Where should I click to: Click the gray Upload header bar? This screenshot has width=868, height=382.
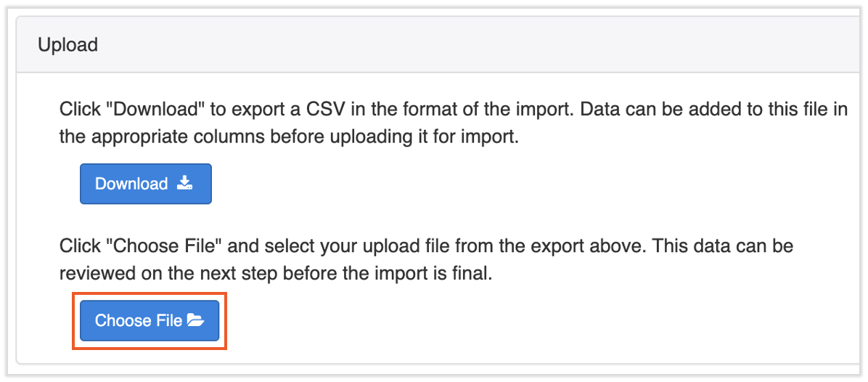pos(435,45)
